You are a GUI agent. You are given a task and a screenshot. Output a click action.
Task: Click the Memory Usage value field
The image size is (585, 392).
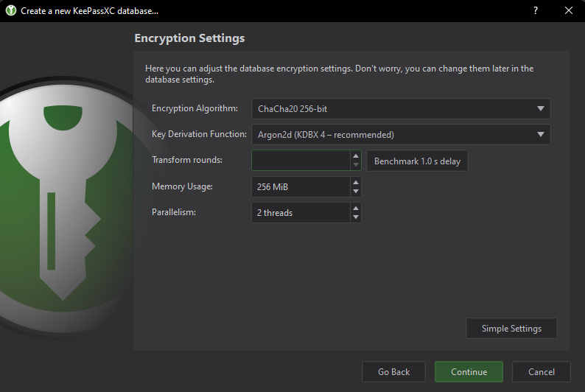click(301, 186)
